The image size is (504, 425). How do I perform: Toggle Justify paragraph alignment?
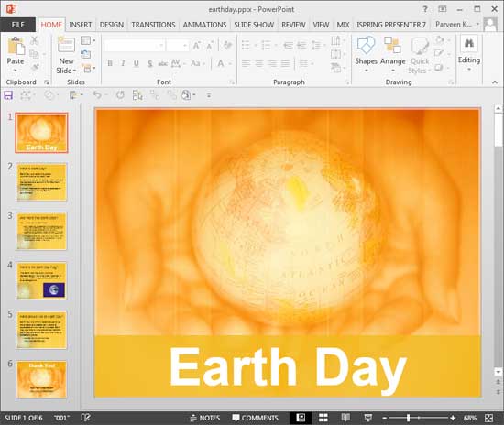[x=285, y=63]
